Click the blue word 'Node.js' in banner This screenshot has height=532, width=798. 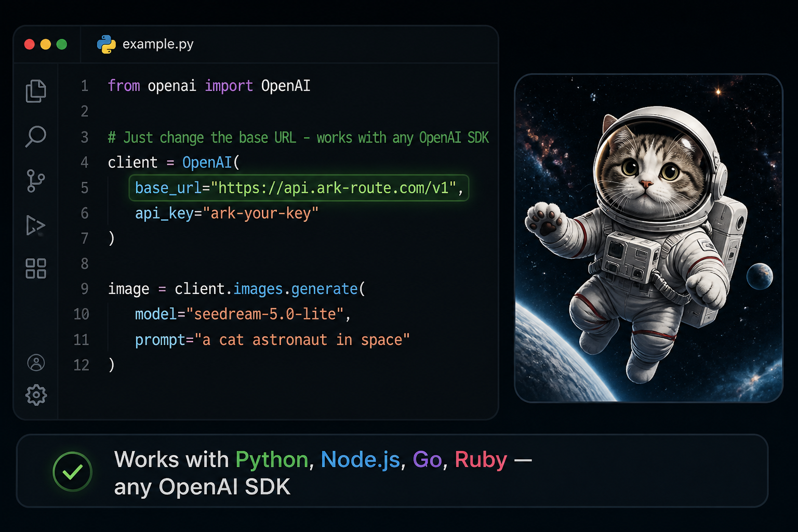click(361, 460)
